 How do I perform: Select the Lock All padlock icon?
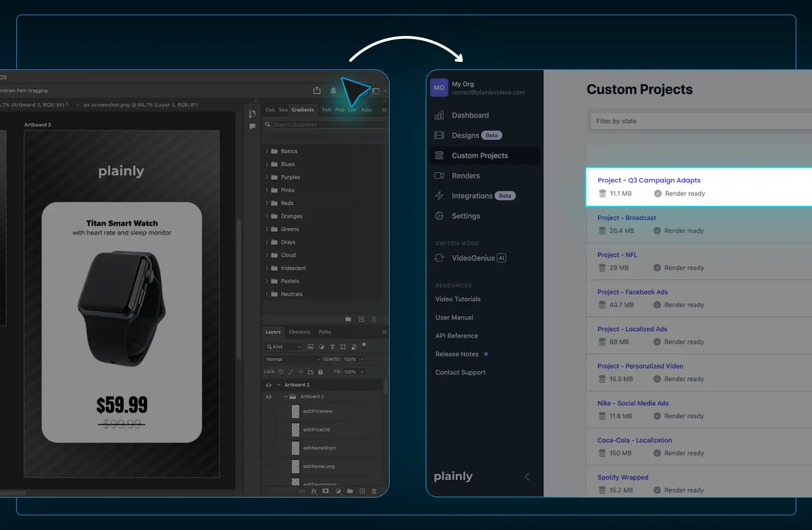pos(320,372)
